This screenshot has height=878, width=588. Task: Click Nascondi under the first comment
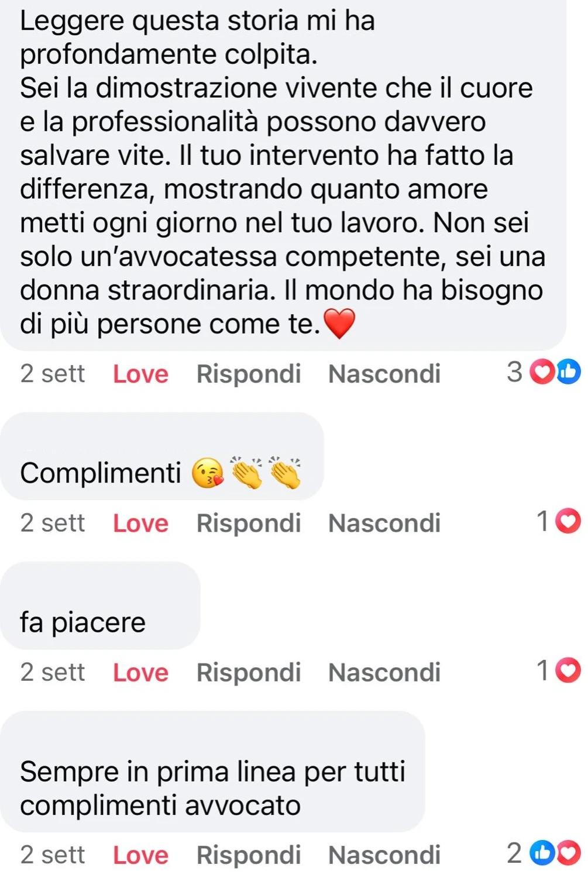click(x=384, y=374)
